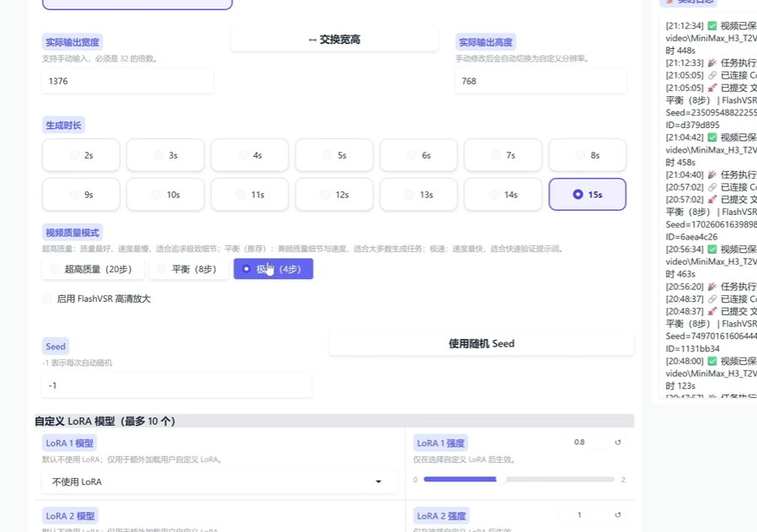Select the 5s duration option
The image size is (757, 532).
[335, 155]
